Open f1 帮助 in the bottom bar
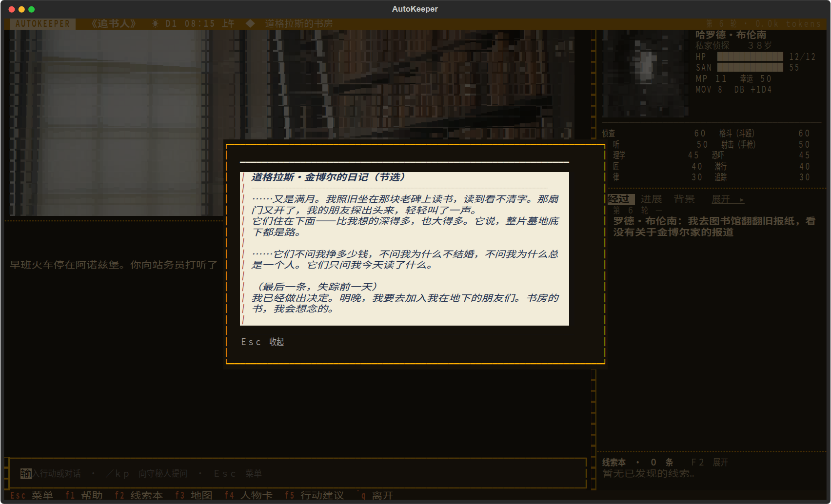The height and width of the screenshot is (504, 831). click(84, 495)
